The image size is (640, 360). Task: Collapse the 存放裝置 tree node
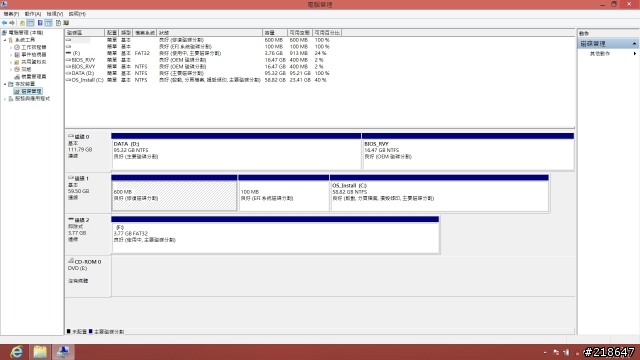click(5, 84)
